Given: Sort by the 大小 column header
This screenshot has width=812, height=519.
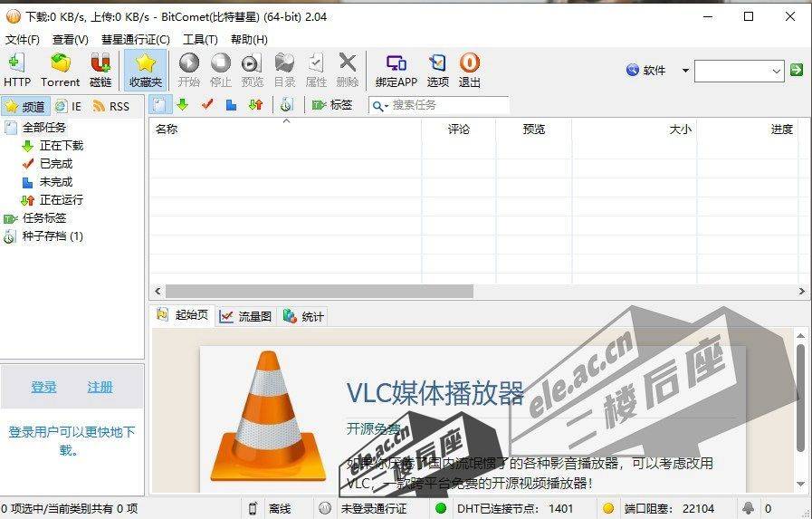Looking at the screenshot, I should pyautogui.click(x=635, y=129).
